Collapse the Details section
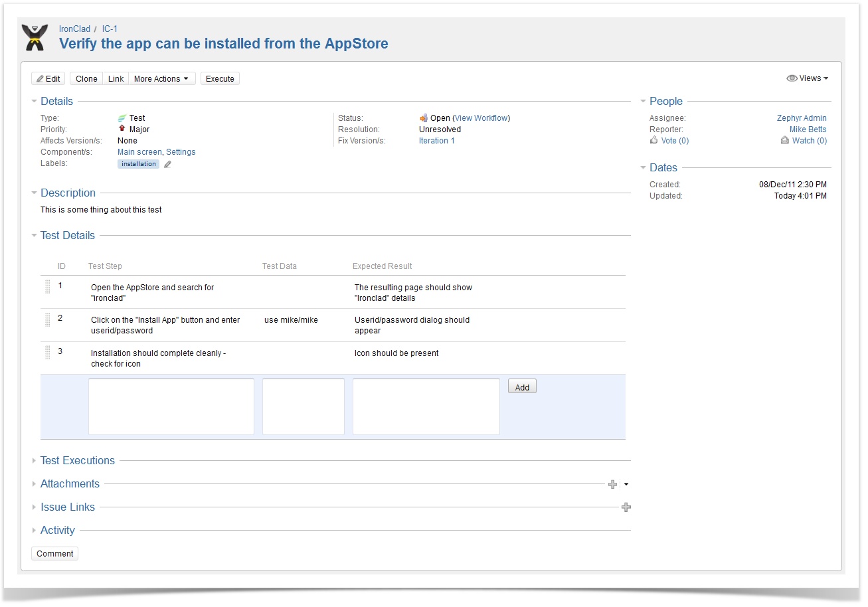 [35, 102]
